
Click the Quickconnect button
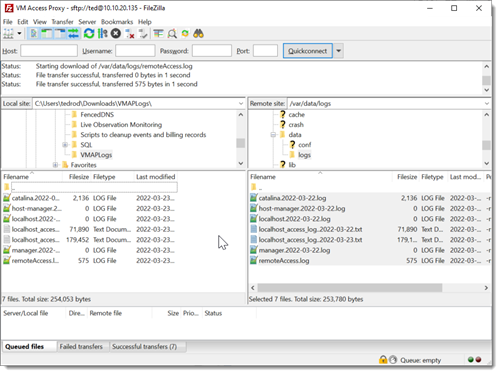308,51
